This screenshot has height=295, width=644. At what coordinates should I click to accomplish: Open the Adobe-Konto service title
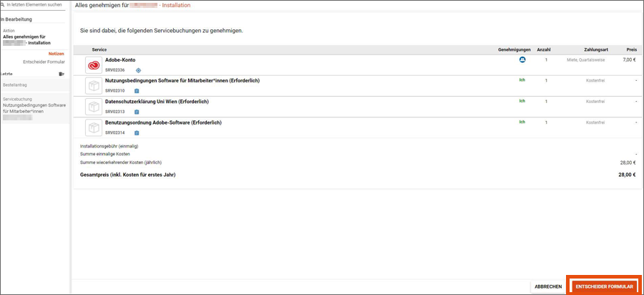120,59
